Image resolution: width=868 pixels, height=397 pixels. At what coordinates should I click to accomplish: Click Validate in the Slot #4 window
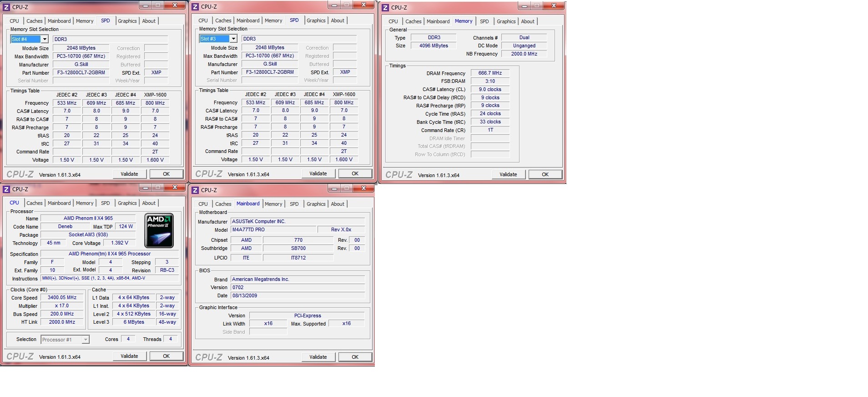[129, 174]
